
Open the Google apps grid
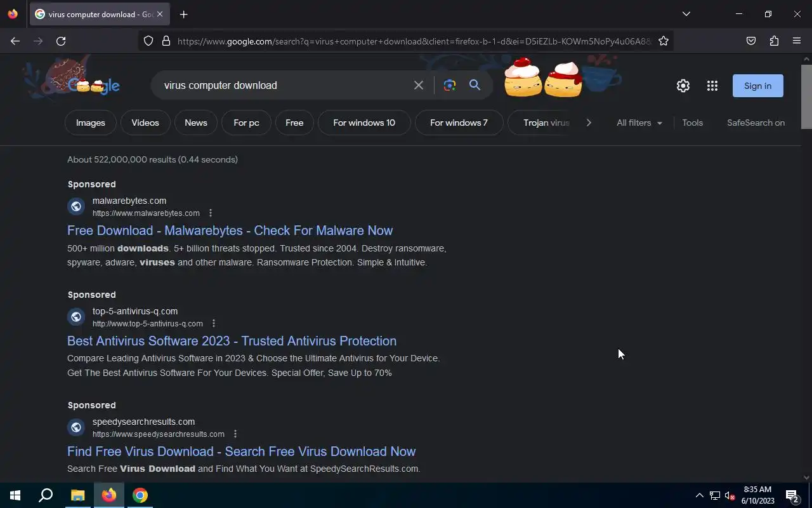(712, 86)
